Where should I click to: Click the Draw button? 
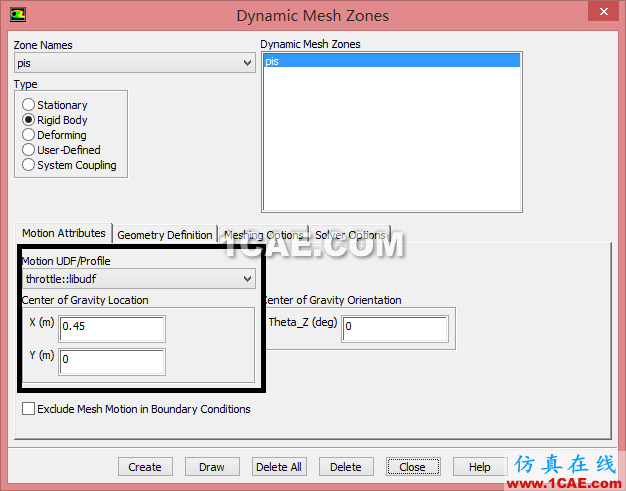(x=212, y=467)
